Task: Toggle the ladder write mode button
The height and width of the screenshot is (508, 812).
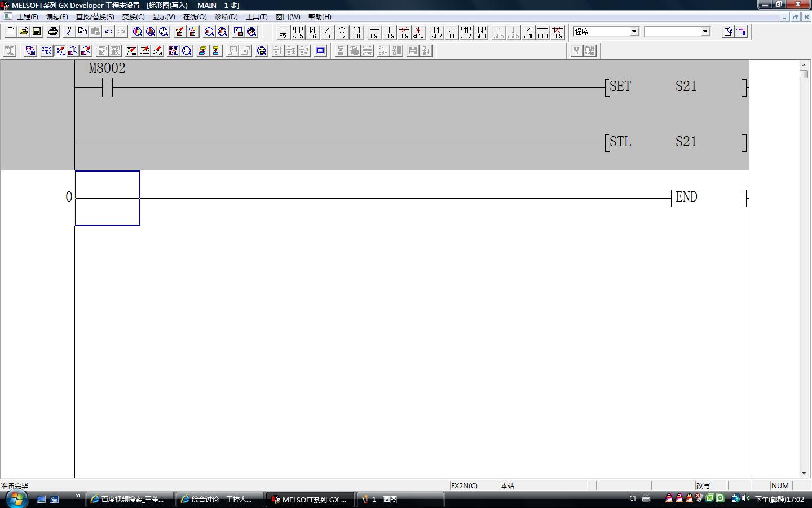Action: [59, 51]
